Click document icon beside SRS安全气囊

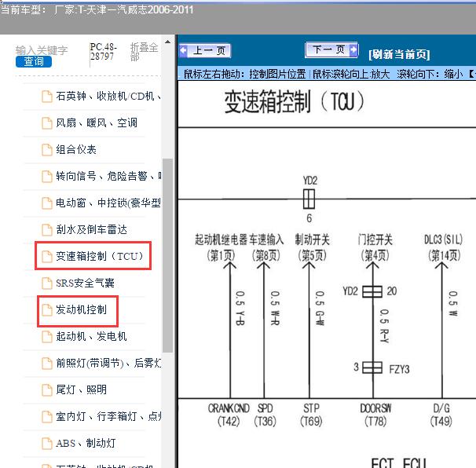47,283
